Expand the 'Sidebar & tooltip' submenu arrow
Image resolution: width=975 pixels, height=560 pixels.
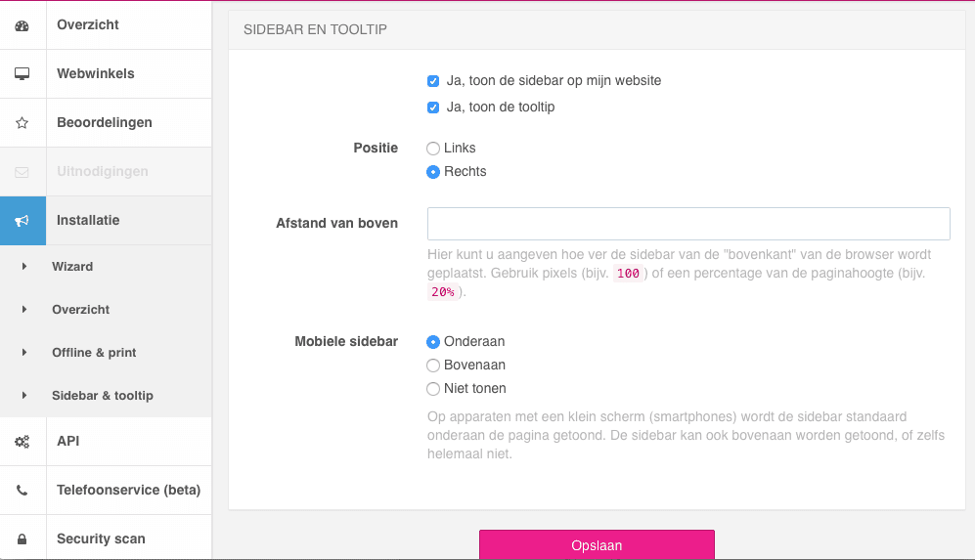tap(24, 396)
